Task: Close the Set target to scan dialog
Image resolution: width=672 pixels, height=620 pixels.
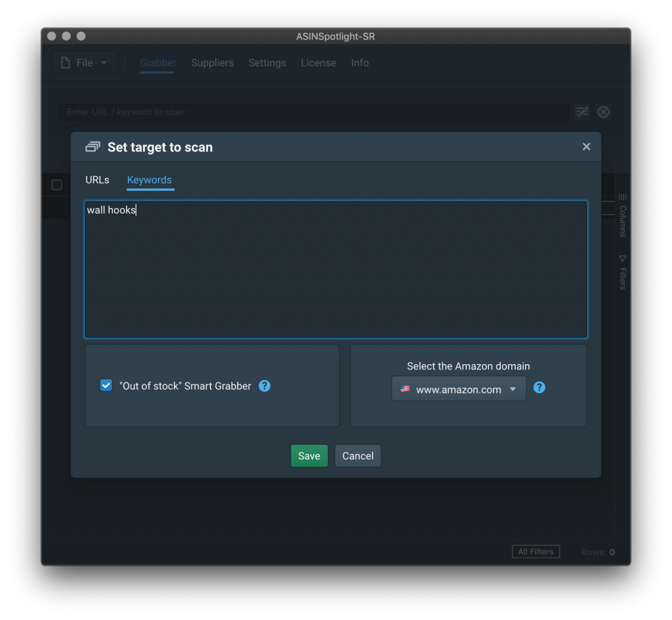Action: (x=586, y=147)
